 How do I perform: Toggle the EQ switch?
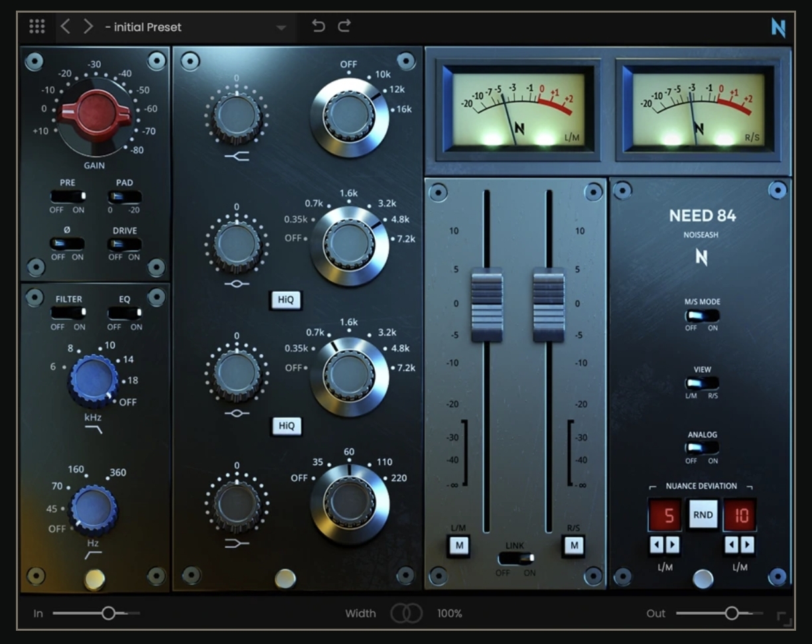pyautogui.click(x=125, y=313)
